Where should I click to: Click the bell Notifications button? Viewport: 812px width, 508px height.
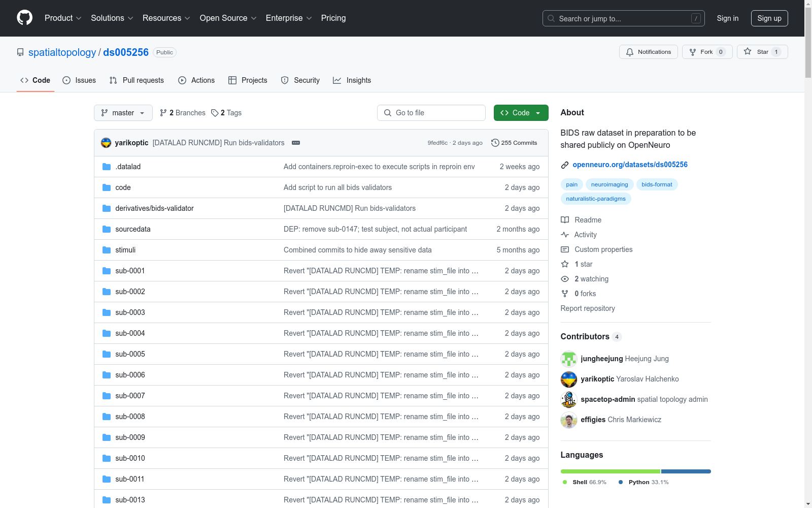(648, 52)
